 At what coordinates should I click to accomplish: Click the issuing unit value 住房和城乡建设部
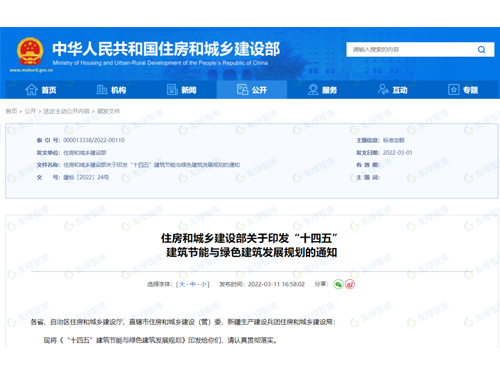click(x=85, y=153)
